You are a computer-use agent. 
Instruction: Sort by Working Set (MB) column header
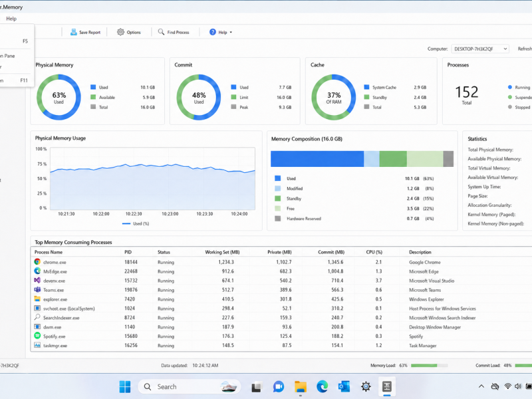(222, 252)
